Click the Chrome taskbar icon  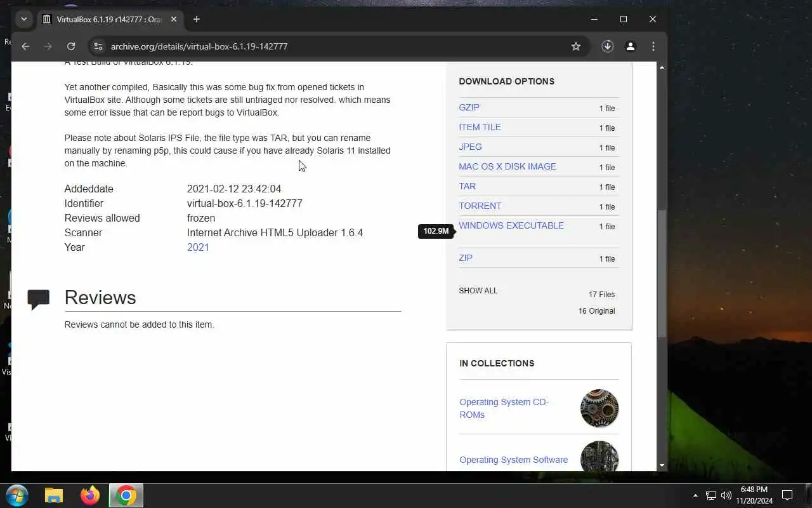(126, 495)
